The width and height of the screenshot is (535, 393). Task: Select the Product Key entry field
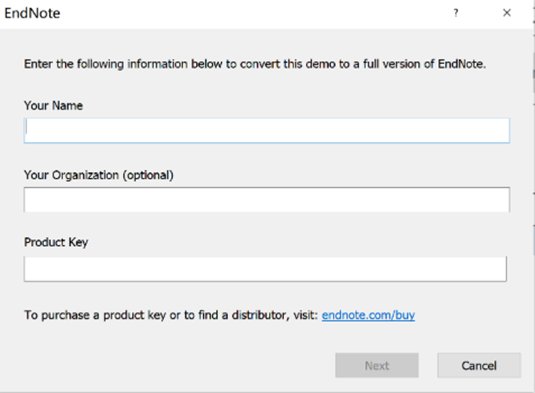[265, 269]
